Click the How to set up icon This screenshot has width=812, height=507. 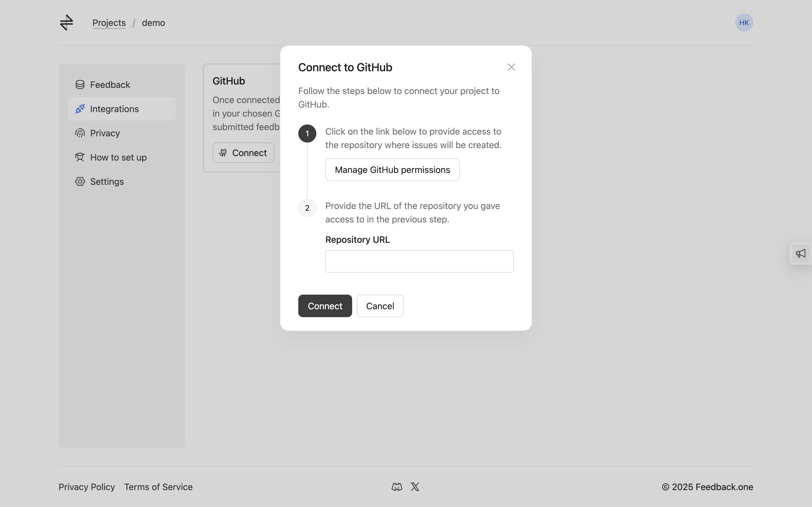pyautogui.click(x=80, y=157)
